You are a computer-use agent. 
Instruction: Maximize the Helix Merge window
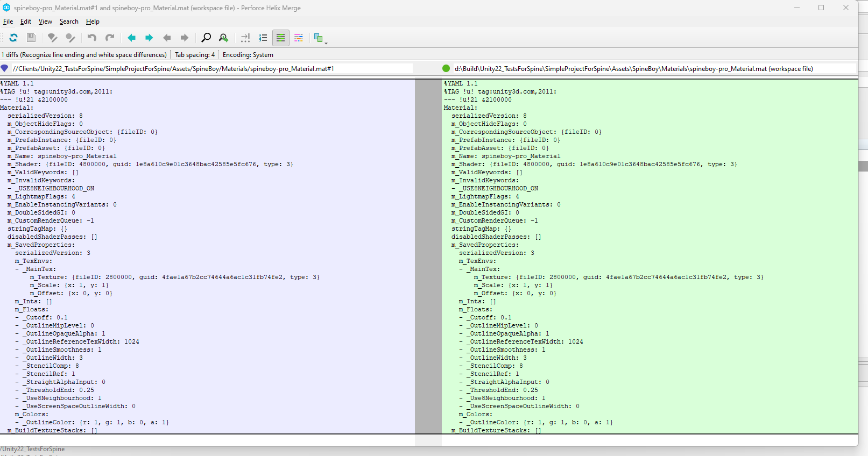coord(821,8)
